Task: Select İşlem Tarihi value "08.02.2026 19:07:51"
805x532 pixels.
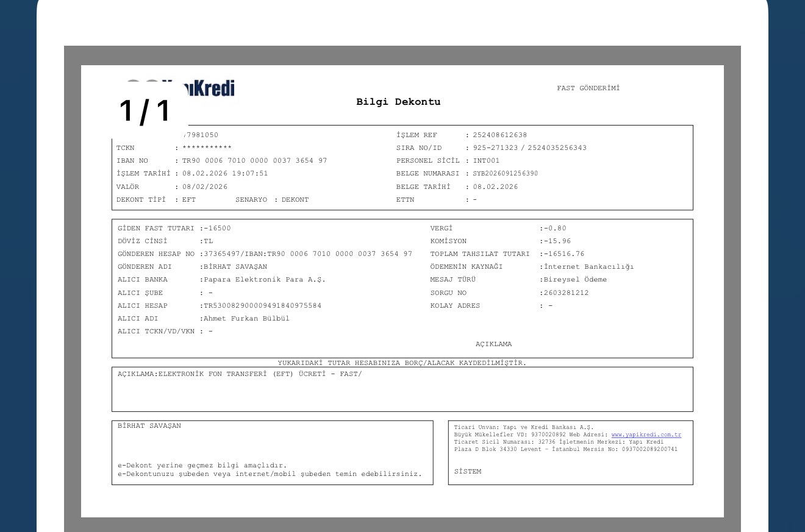Action: [x=225, y=174]
